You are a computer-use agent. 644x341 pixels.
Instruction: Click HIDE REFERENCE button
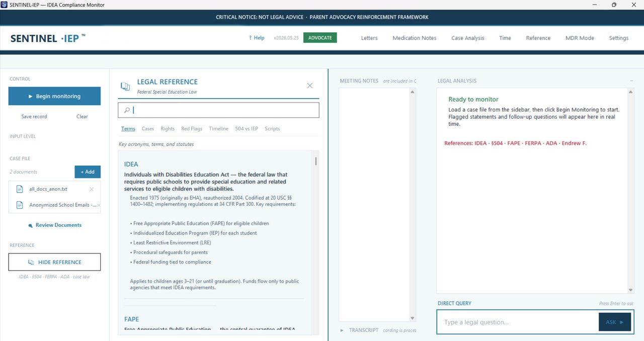[x=54, y=262]
